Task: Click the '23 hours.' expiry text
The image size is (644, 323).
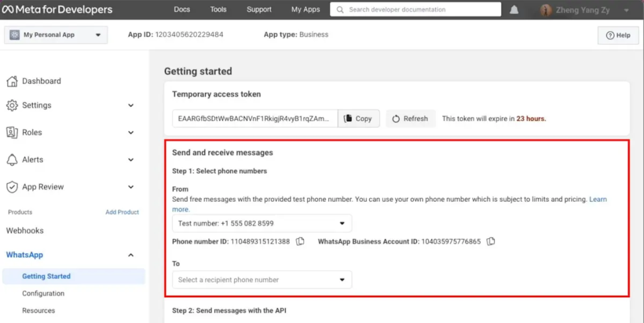Action: click(531, 119)
